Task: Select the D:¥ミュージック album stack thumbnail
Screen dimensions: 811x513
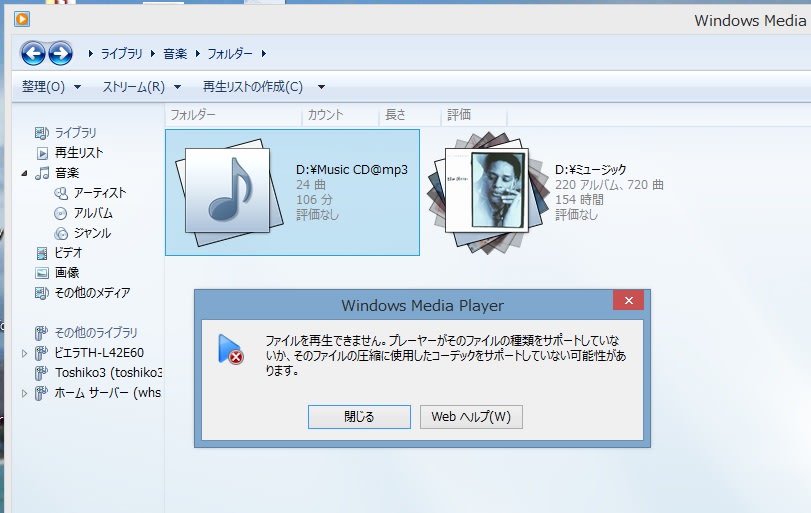Action: [x=488, y=192]
